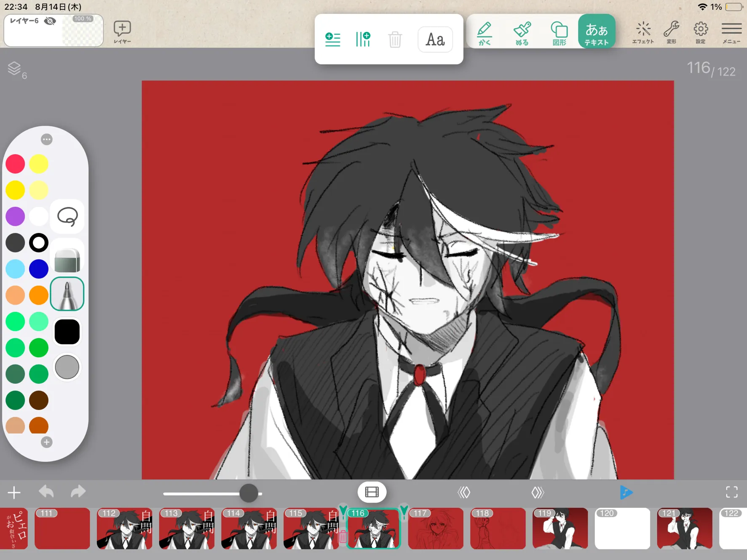This screenshot has width=747, height=560.
Task: Select the 図形 shape tool
Action: (x=559, y=32)
